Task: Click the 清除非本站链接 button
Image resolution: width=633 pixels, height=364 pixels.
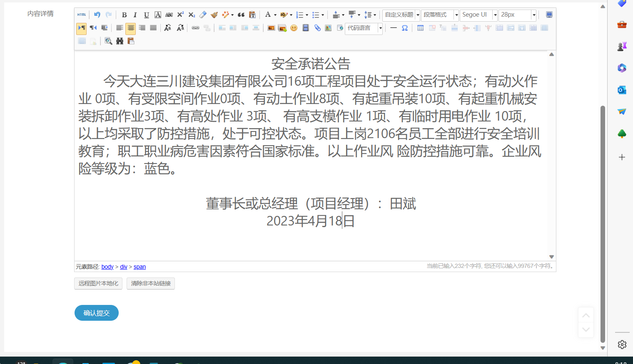Action: click(151, 283)
